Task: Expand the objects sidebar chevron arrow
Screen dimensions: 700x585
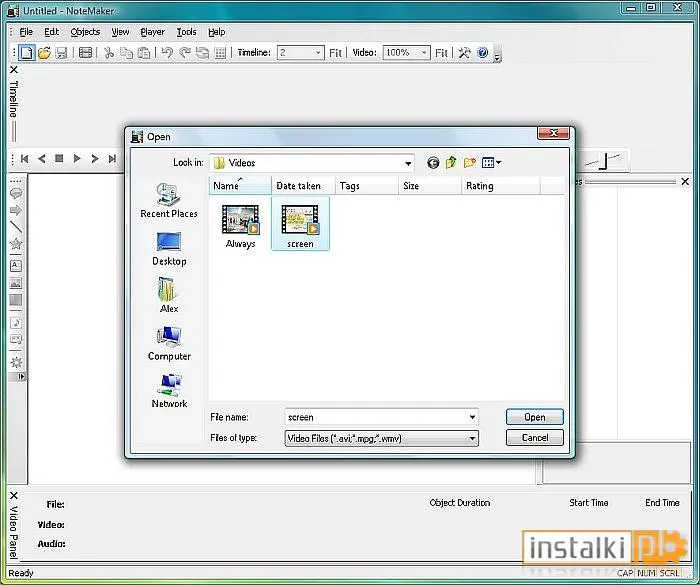Action: point(21,377)
